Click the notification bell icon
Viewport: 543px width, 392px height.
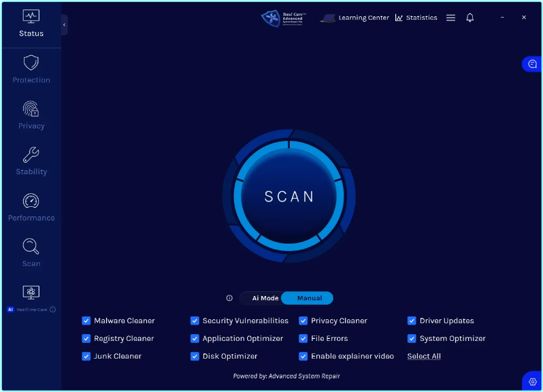pyautogui.click(x=470, y=18)
